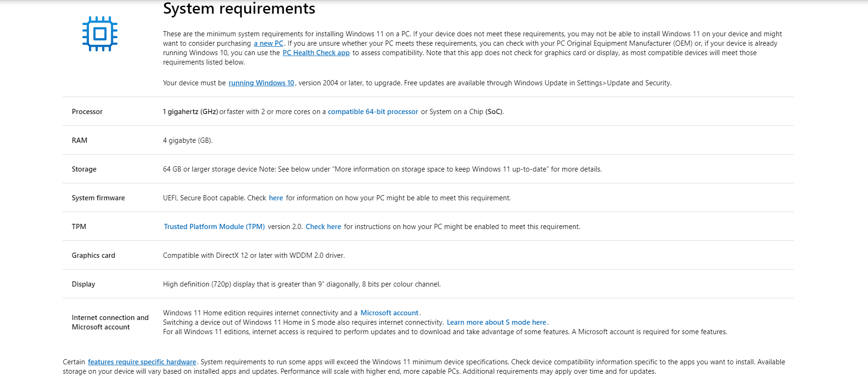
Task: Select the Processor row label
Action: 87,112
